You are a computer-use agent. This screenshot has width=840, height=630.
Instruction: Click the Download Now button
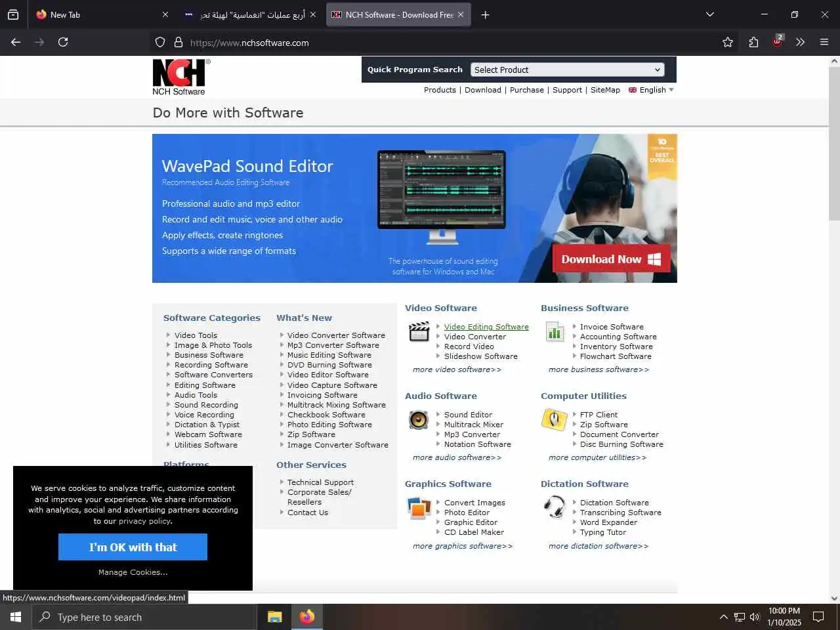[611, 259]
